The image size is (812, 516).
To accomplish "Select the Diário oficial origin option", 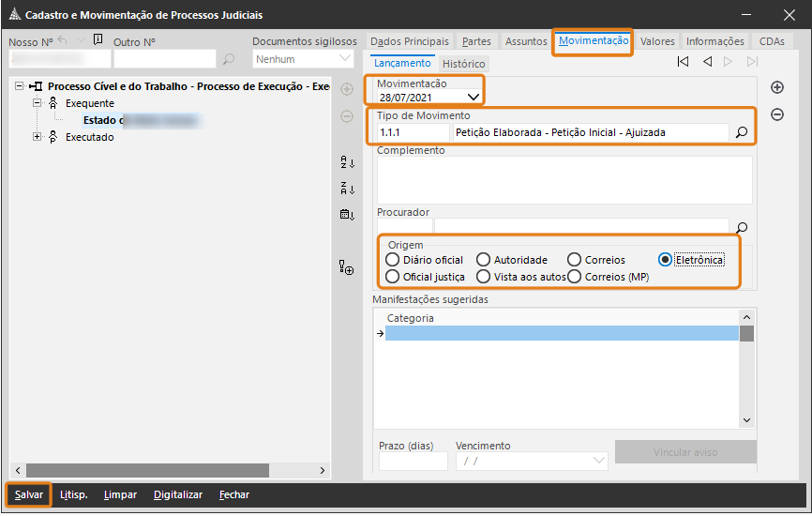I will click(393, 260).
